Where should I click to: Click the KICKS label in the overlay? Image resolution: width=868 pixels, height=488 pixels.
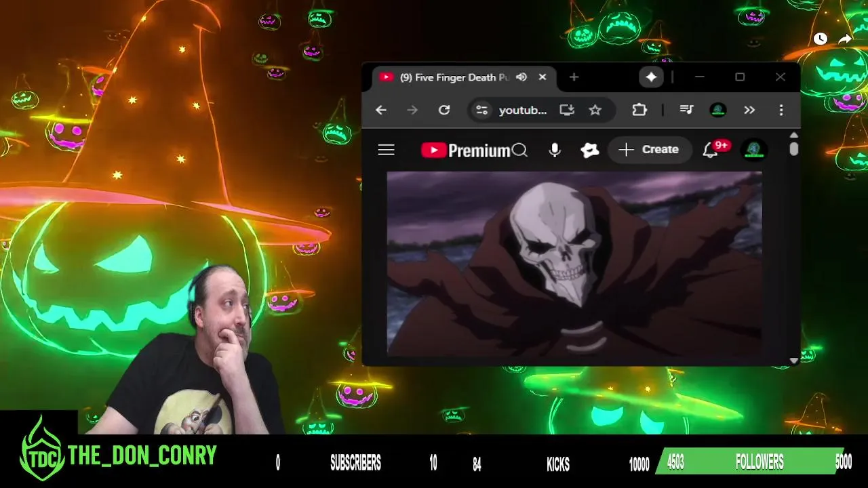(558, 464)
